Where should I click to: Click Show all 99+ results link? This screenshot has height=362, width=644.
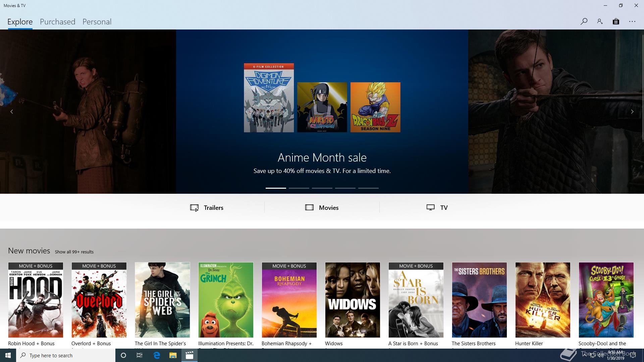click(74, 252)
